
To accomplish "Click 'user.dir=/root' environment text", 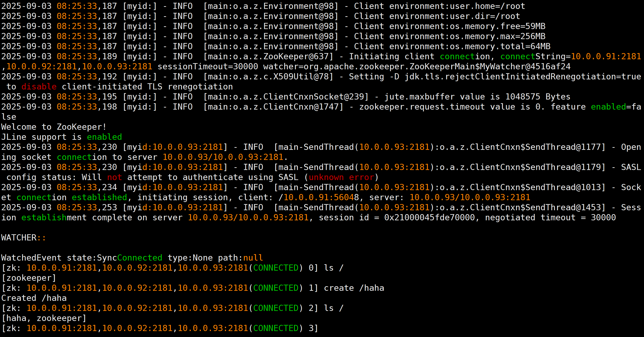I will [485, 16].
